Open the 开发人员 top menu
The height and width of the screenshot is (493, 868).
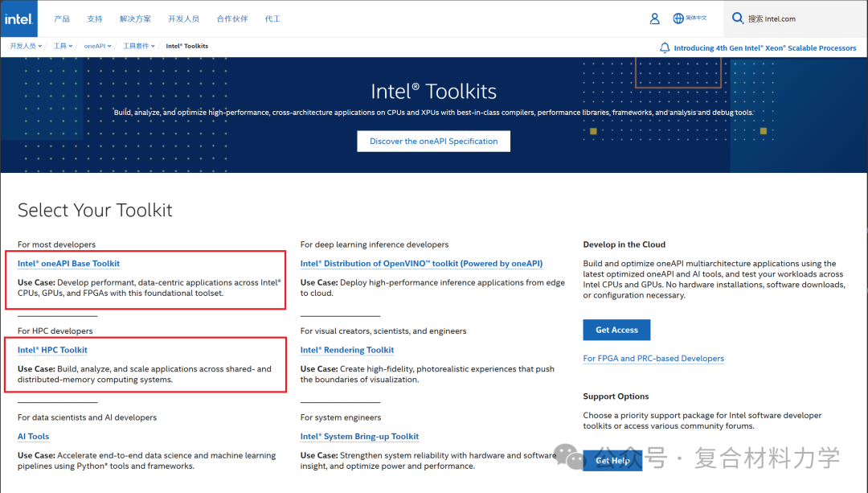184,18
